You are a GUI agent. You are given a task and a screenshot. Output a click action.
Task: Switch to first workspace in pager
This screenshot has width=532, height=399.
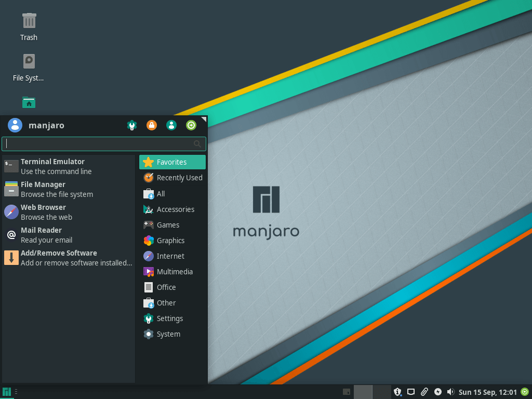363,392
